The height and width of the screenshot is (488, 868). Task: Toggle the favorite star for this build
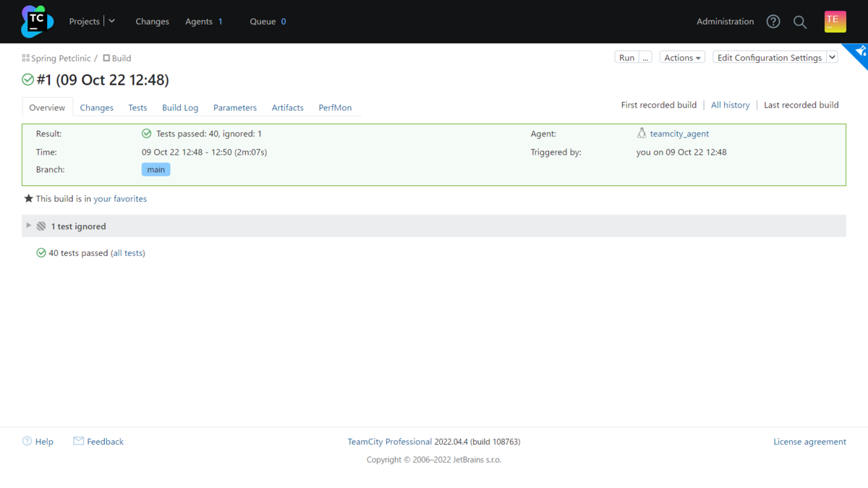tap(29, 198)
